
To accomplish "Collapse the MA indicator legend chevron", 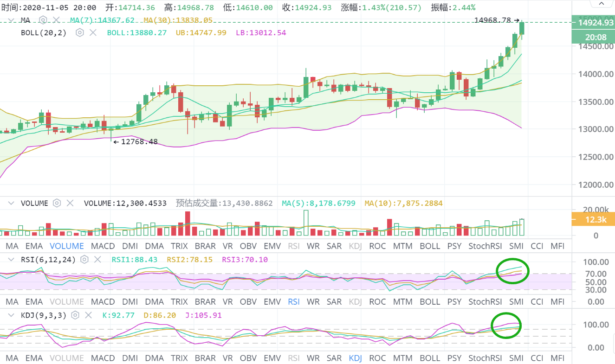I will 12,20.
